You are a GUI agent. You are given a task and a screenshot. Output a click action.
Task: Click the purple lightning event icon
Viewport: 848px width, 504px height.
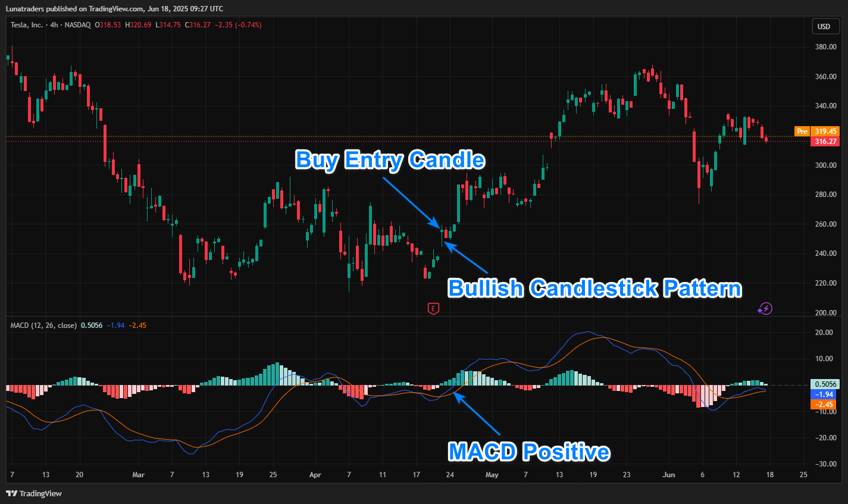(x=765, y=308)
